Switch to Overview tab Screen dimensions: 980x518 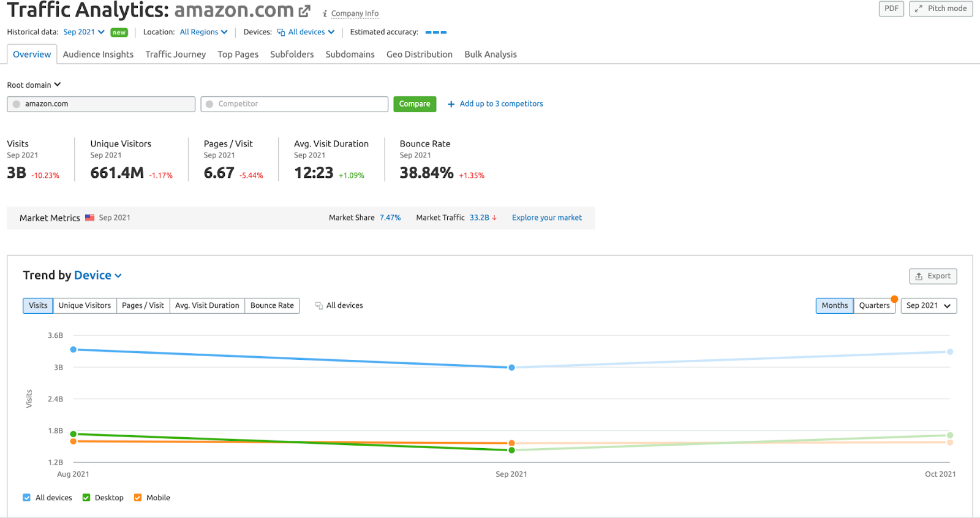(32, 55)
